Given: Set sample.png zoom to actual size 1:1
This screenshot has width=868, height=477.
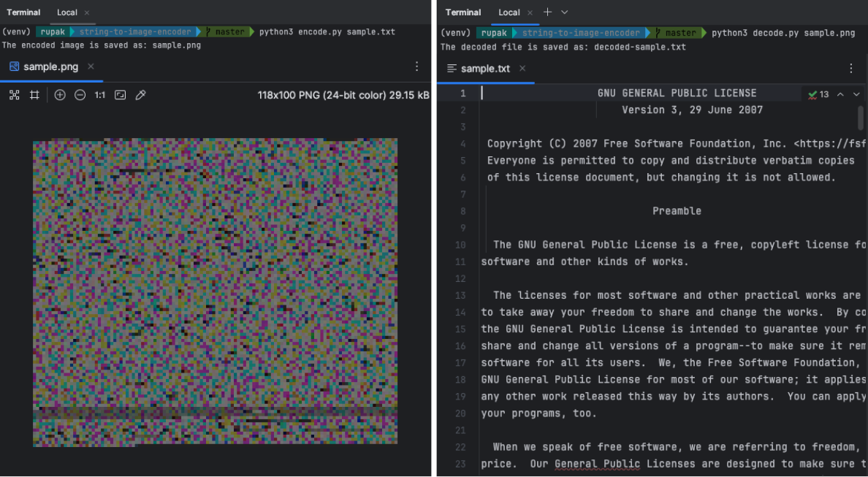Looking at the screenshot, I should pos(100,94).
